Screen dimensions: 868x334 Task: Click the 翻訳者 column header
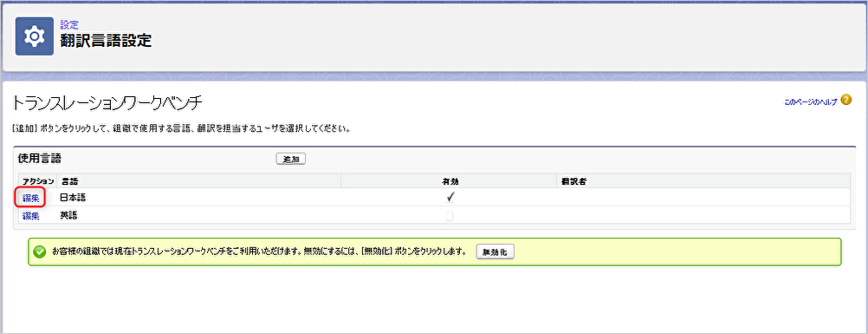click(573, 181)
